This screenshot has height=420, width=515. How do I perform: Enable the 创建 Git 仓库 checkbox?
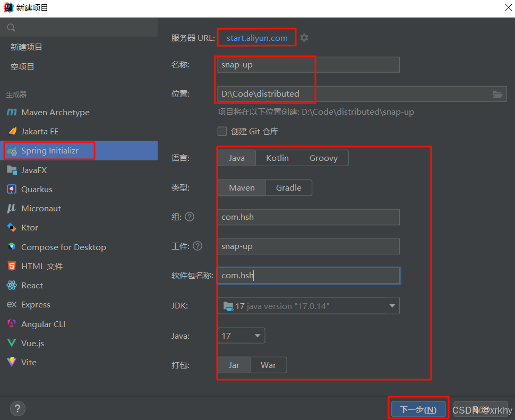tap(222, 131)
